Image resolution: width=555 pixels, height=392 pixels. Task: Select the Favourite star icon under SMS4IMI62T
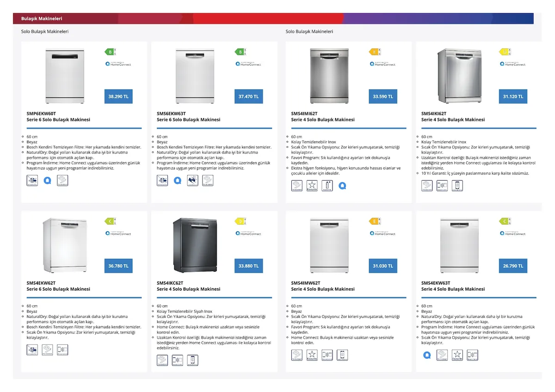pos(312,185)
